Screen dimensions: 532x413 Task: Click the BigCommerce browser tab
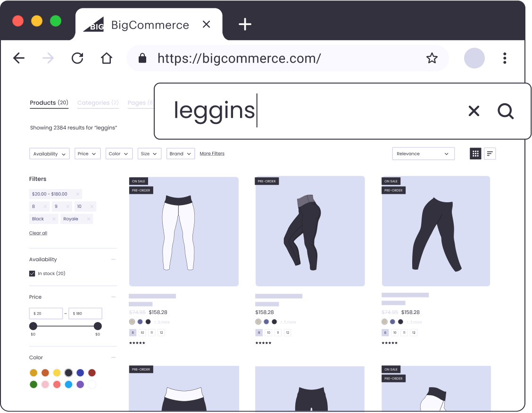[149, 25]
